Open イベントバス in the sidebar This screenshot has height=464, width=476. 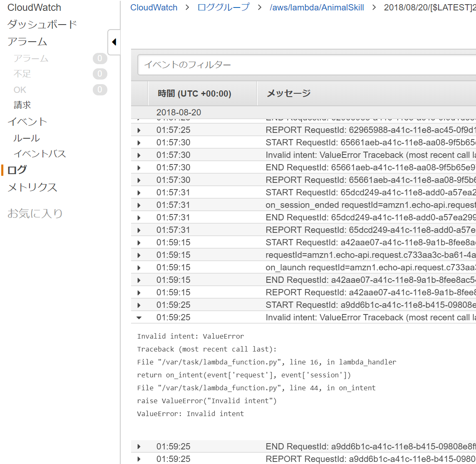tap(40, 153)
